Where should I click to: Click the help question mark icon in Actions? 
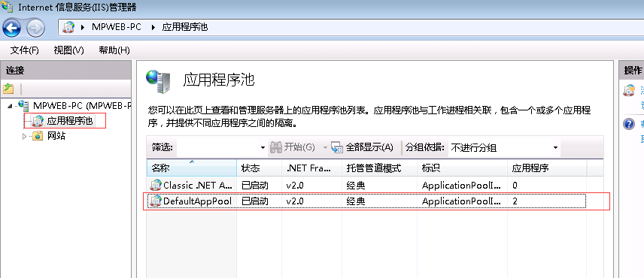tap(629, 124)
